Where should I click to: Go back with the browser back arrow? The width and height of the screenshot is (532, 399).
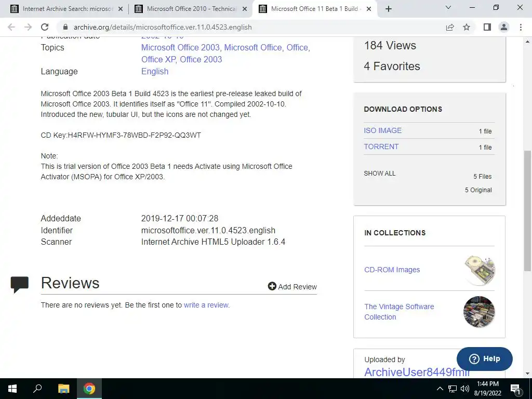coord(11,27)
